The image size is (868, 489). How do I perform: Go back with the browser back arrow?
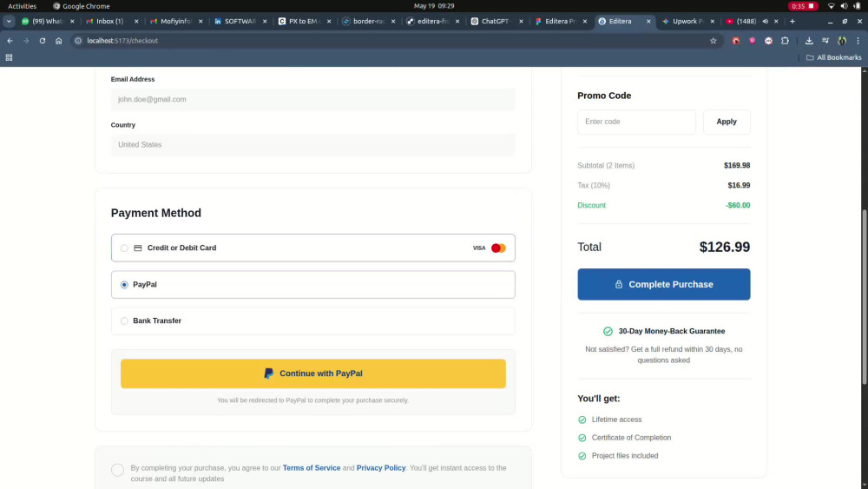[x=10, y=41]
